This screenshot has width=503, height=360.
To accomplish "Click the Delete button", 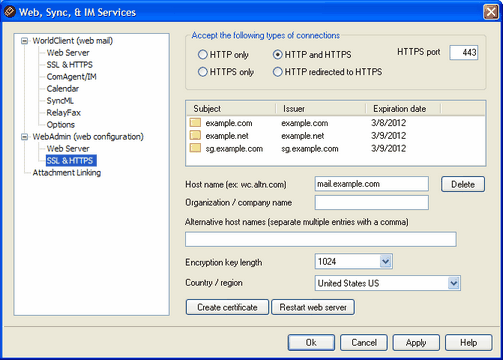I will click(x=463, y=184).
